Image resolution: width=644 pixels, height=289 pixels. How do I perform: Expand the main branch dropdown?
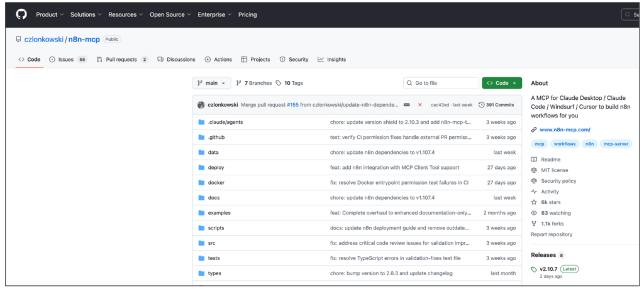[211, 83]
